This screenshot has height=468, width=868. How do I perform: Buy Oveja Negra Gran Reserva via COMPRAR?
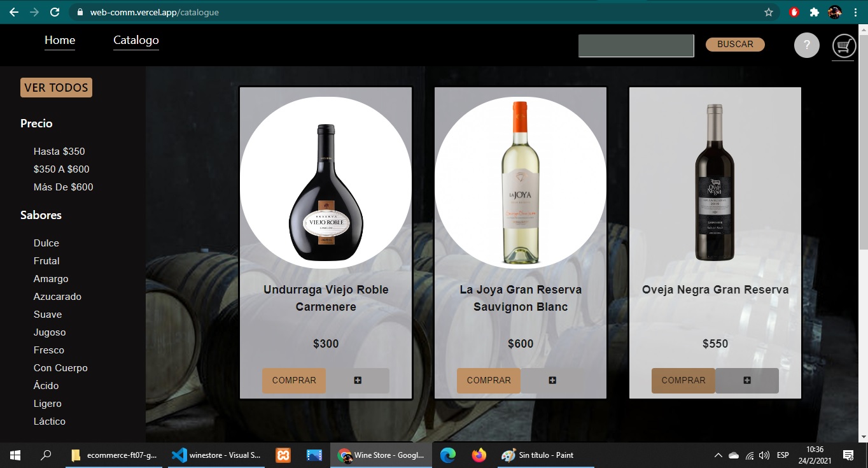683,379
